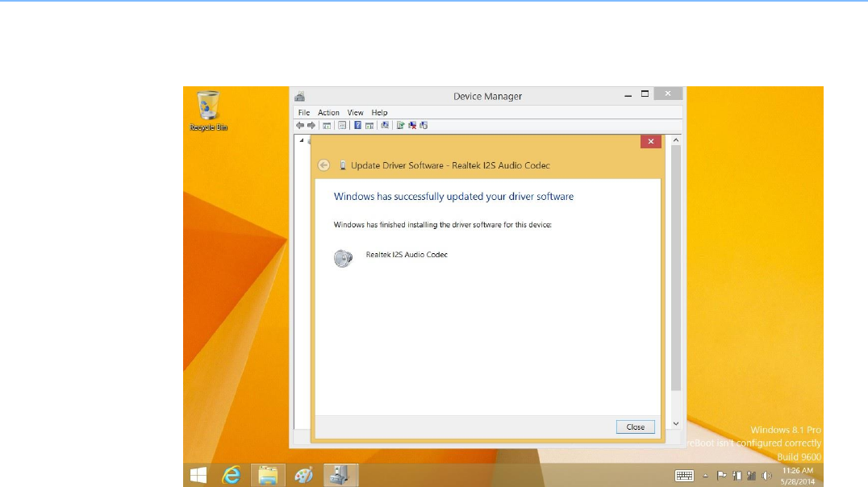This screenshot has height=487, width=868.
Task: Open the Action menu
Action: tap(328, 112)
